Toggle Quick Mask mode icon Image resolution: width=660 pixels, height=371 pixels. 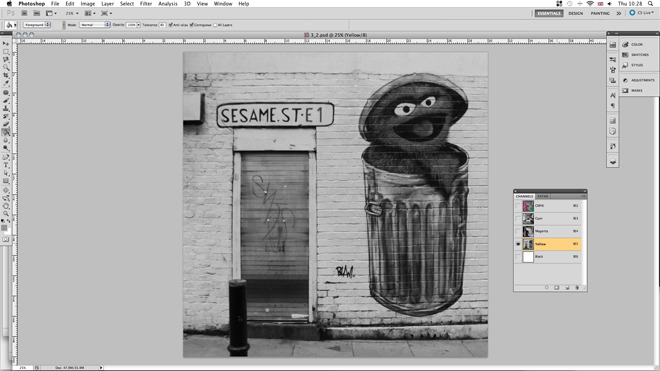[6, 239]
